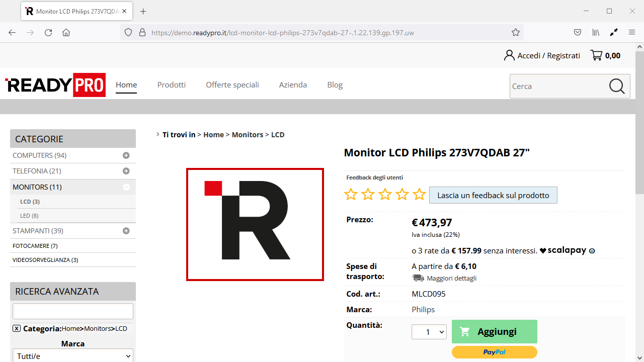Pay with the PayPal button

(x=495, y=352)
